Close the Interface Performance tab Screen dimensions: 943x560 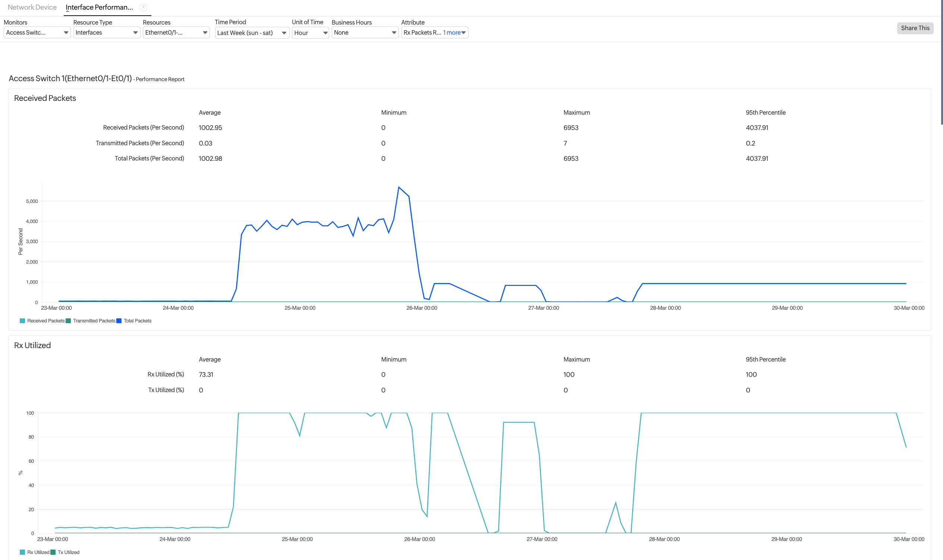[x=143, y=7]
